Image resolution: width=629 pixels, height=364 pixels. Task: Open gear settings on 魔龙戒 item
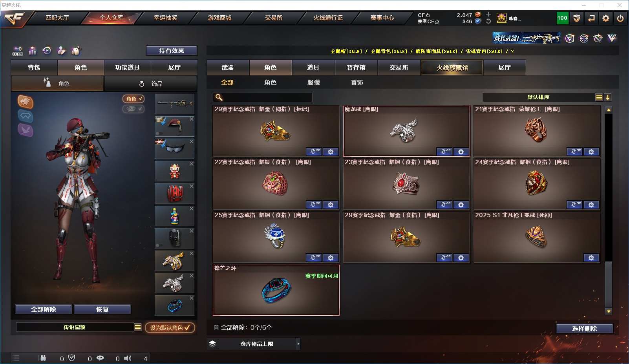click(461, 152)
